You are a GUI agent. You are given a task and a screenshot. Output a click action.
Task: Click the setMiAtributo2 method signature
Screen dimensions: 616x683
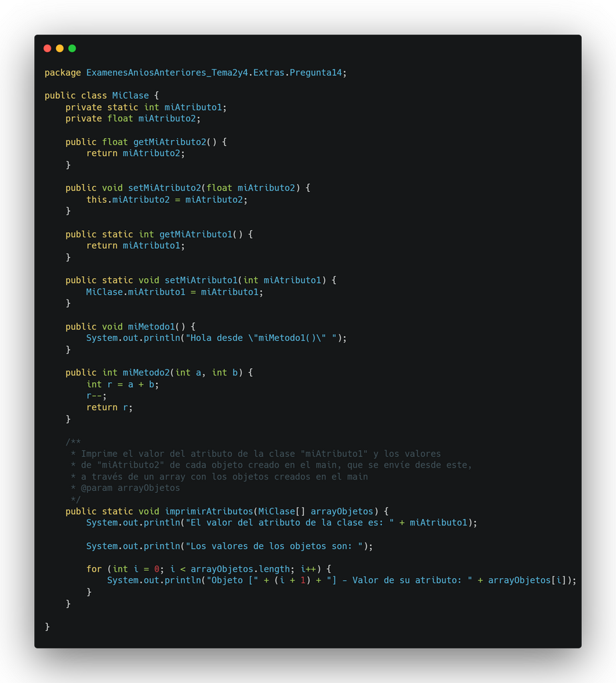[187, 187]
